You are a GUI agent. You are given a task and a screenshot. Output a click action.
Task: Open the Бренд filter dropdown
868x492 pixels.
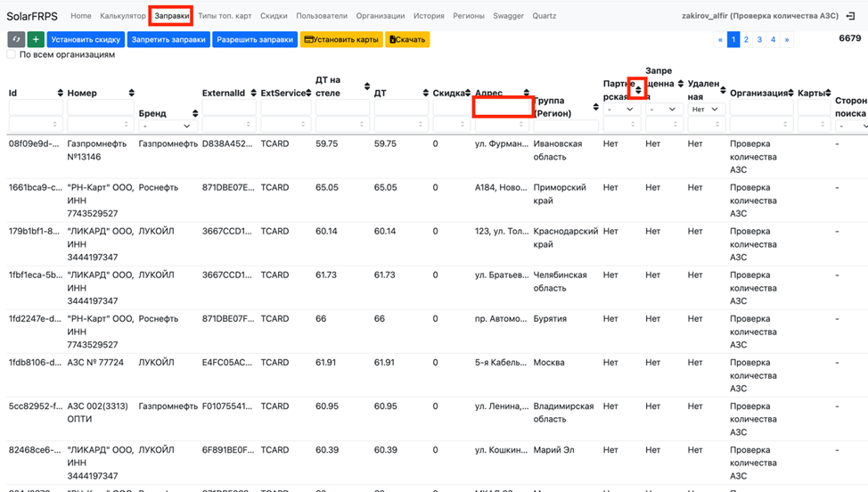coord(168,127)
